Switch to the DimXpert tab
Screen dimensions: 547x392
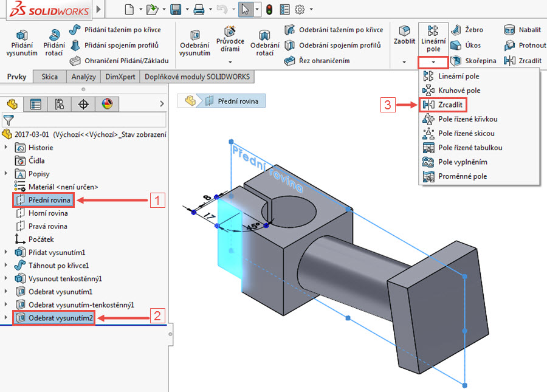click(x=120, y=77)
